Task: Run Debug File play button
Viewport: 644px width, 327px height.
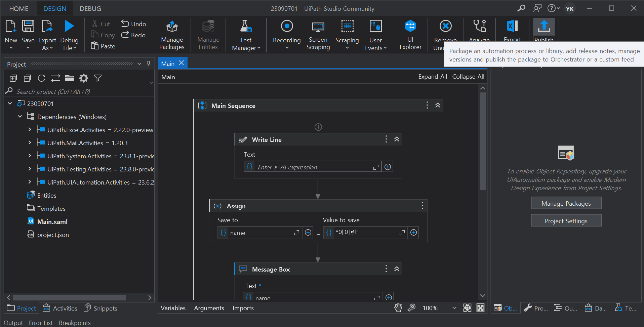Action: point(69,26)
